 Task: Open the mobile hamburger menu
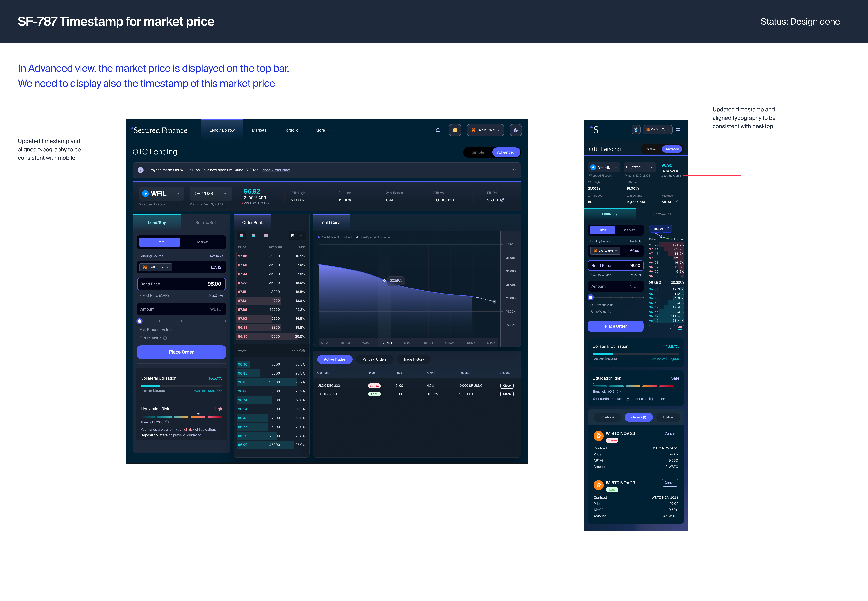tap(678, 130)
